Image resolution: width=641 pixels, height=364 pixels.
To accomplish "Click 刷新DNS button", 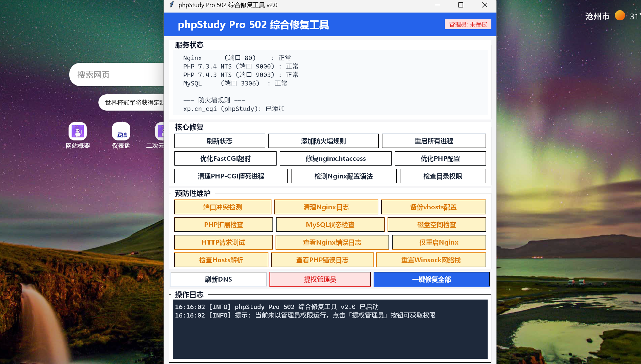I will 219,279.
